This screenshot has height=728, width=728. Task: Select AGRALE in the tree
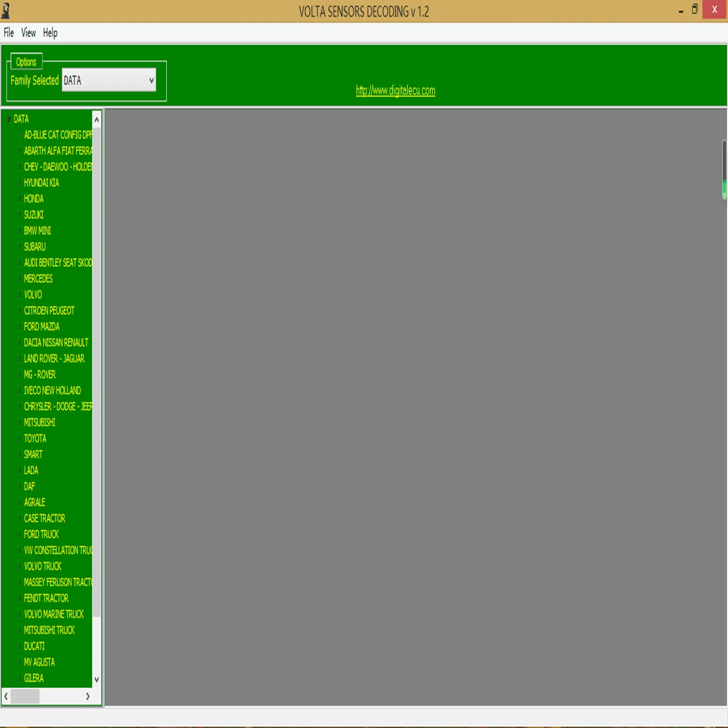35,503
